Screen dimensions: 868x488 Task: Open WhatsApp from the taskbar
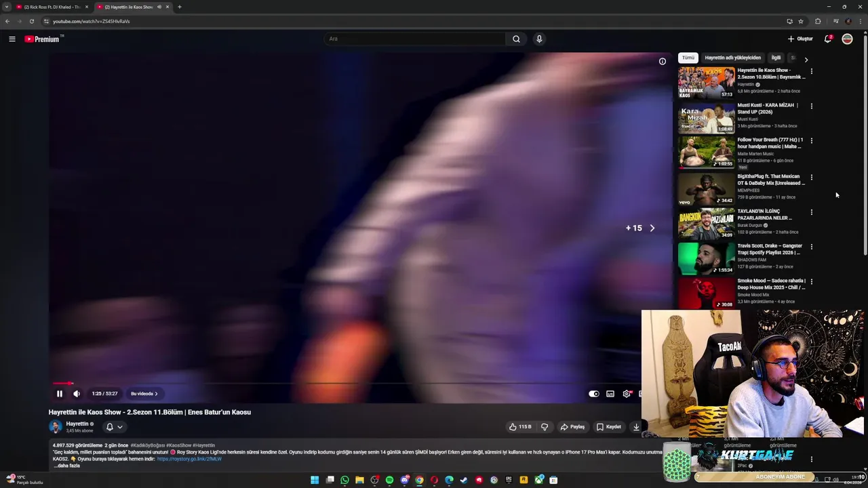(344, 480)
